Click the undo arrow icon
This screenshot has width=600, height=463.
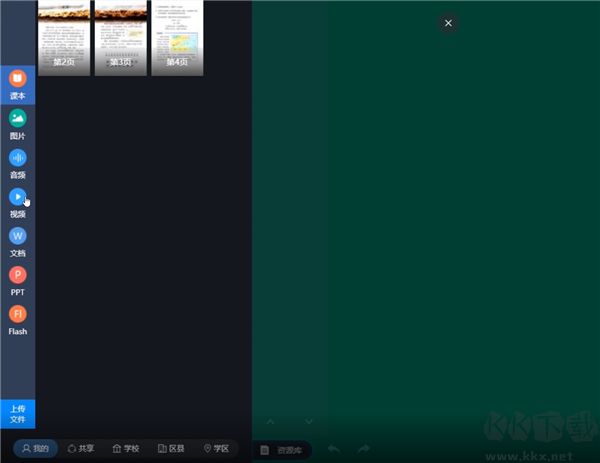coord(334,448)
